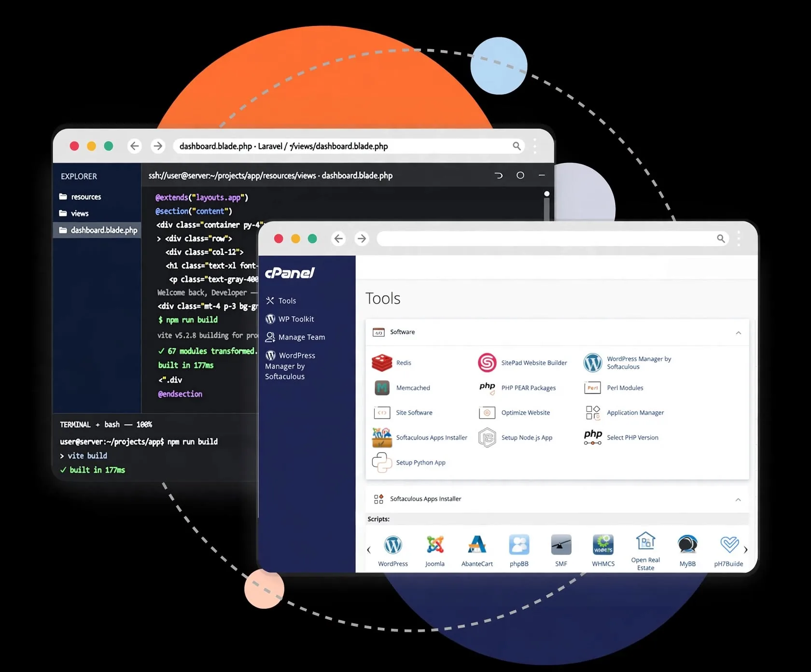Click the search icon in cPanel browser
The height and width of the screenshot is (672, 811).
721,238
